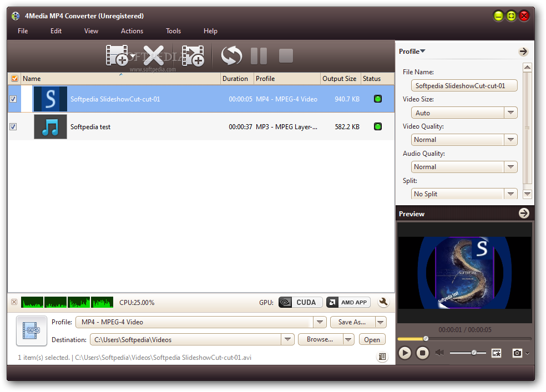This screenshot has width=546, height=392.
Task: Open the log list icon in status bar
Action: click(x=382, y=357)
